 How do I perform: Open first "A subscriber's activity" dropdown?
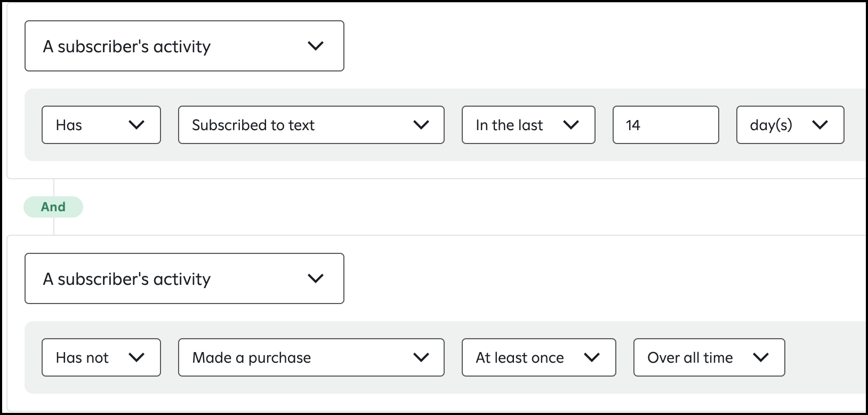[x=184, y=46]
